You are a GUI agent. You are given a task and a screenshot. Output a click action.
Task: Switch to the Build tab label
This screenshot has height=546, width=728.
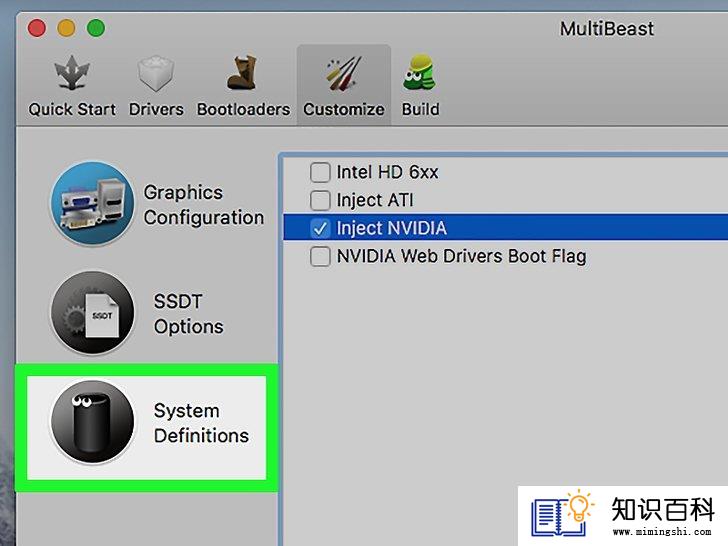click(x=421, y=110)
